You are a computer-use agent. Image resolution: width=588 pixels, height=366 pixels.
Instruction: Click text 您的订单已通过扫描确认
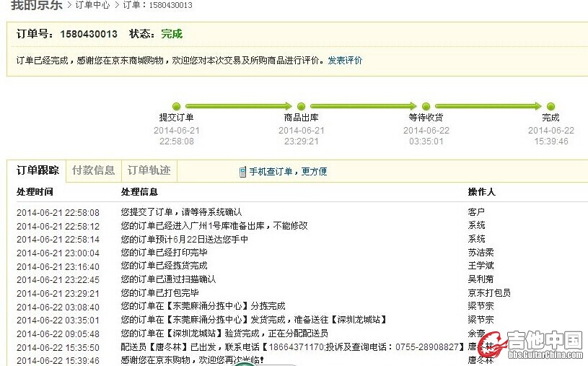tap(168, 279)
